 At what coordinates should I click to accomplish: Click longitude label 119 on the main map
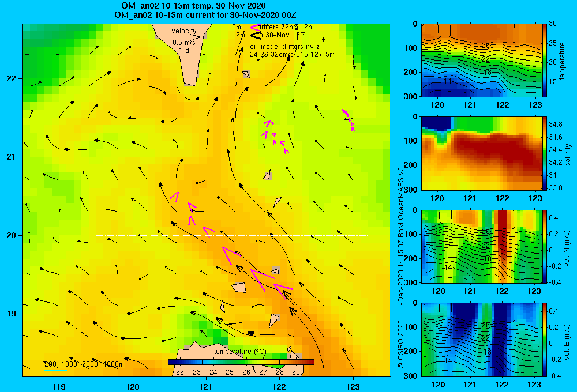[x=59, y=386]
